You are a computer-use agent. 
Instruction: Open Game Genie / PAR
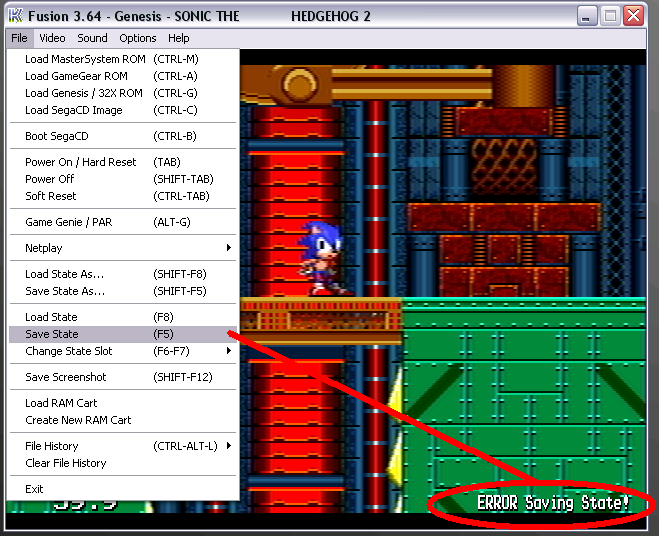click(x=123, y=222)
